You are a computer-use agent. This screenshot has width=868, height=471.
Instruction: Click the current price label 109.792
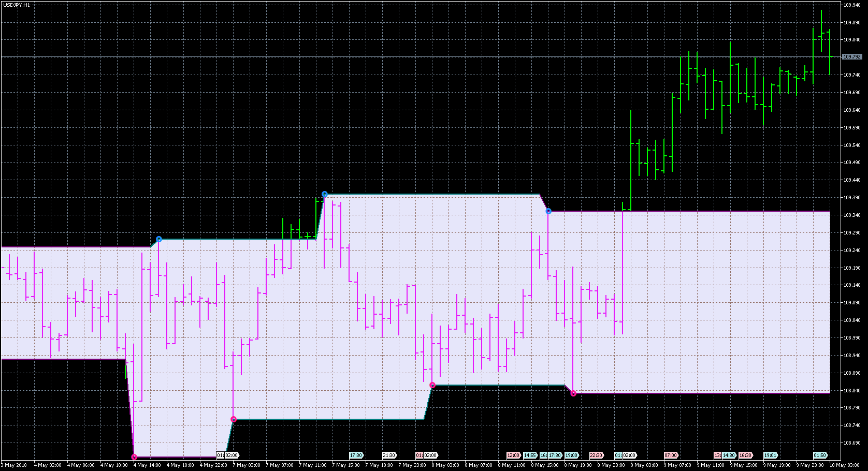click(852, 57)
